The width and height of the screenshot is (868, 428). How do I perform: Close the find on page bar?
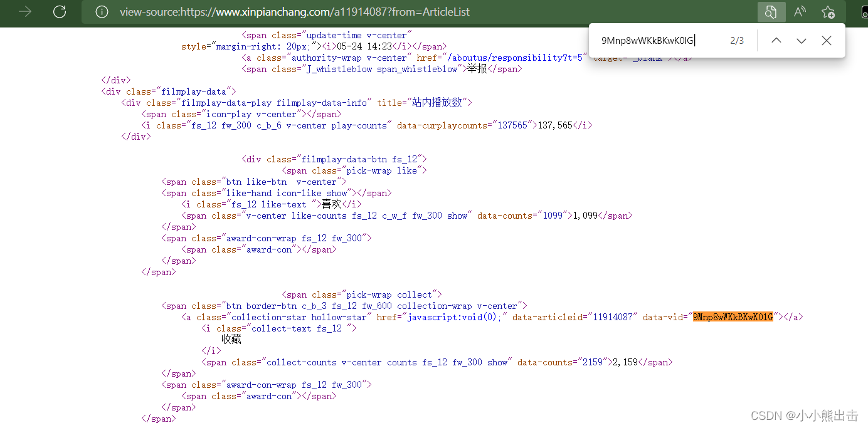[827, 41]
